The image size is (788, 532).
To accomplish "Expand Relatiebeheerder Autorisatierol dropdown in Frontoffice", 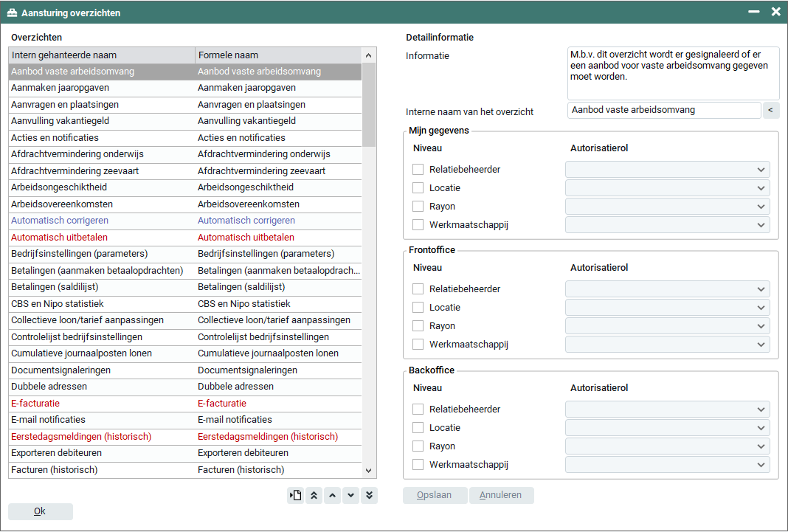I will (667, 289).
